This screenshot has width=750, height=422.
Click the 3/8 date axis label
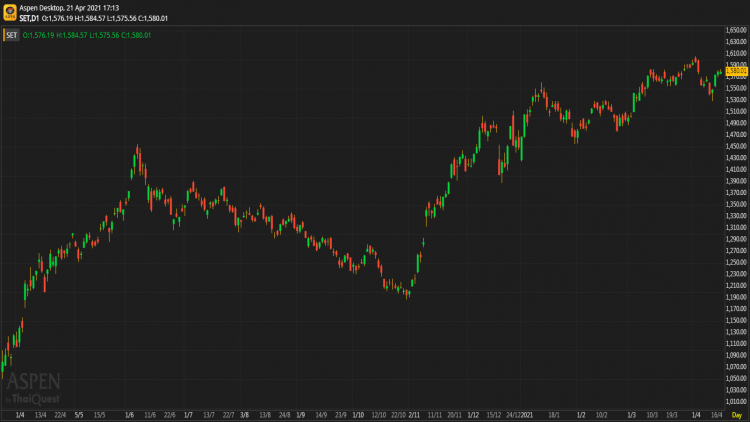pyautogui.click(x=244, y=415)
